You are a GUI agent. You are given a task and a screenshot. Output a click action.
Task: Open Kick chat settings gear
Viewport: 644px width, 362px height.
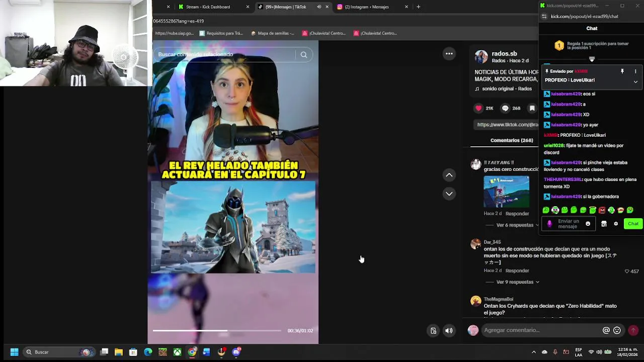click(x=616, y=224)
